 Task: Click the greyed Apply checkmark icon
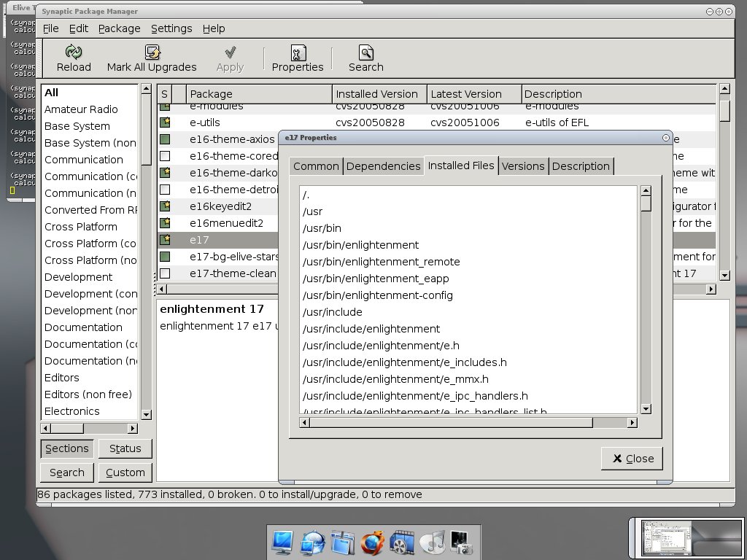[230, 52]
